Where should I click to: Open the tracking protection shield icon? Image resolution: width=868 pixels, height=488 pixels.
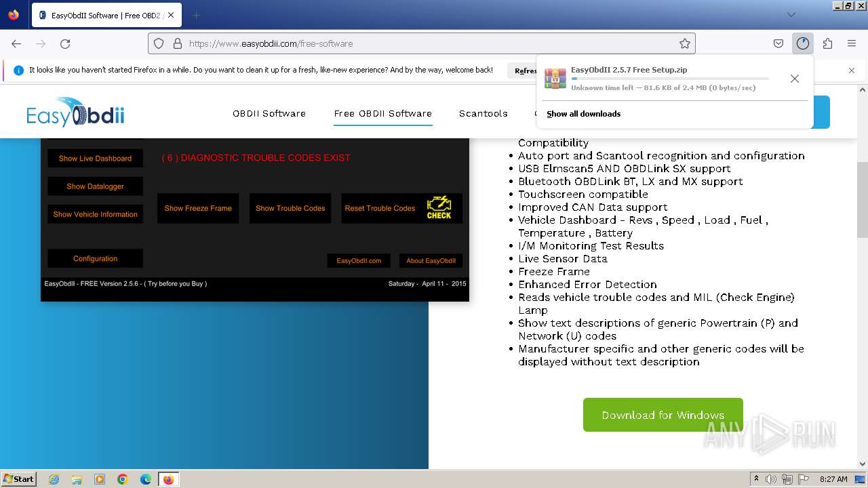(159, 43)
